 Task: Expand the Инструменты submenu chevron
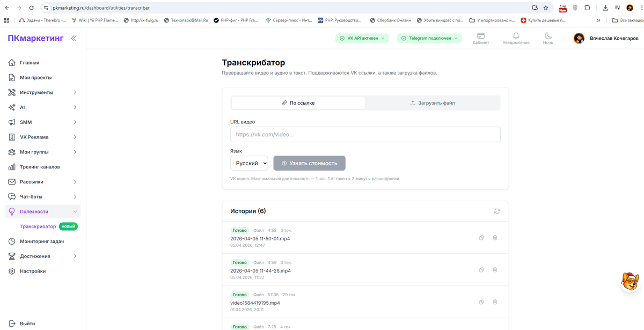75,92
